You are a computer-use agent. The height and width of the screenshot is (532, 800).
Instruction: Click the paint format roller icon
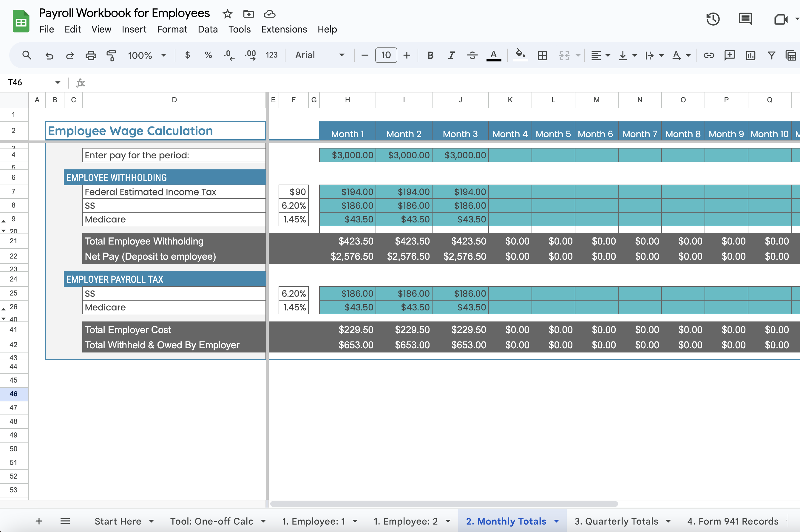click(x=111, y=55)
